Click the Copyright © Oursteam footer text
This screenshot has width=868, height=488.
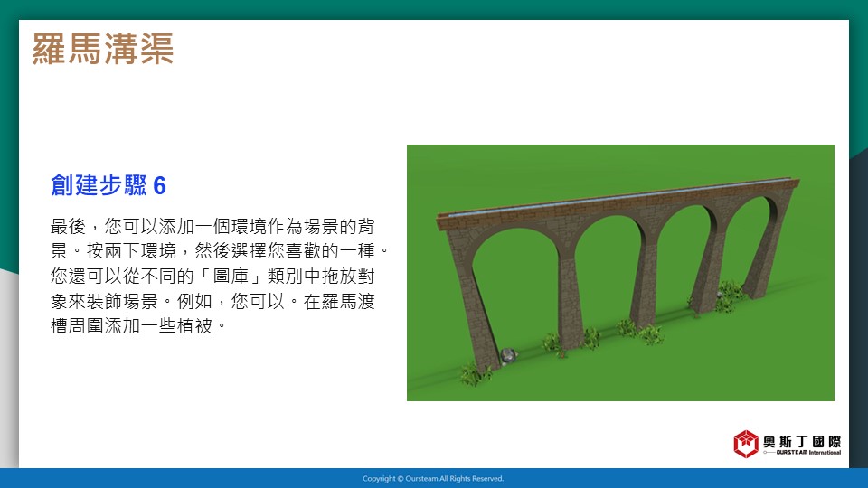point(433,479)
